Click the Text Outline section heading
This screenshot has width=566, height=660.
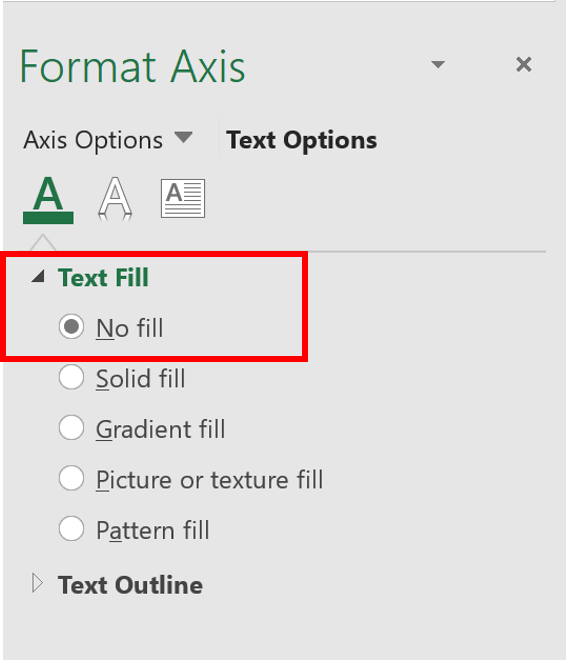[x=130, y=585]
